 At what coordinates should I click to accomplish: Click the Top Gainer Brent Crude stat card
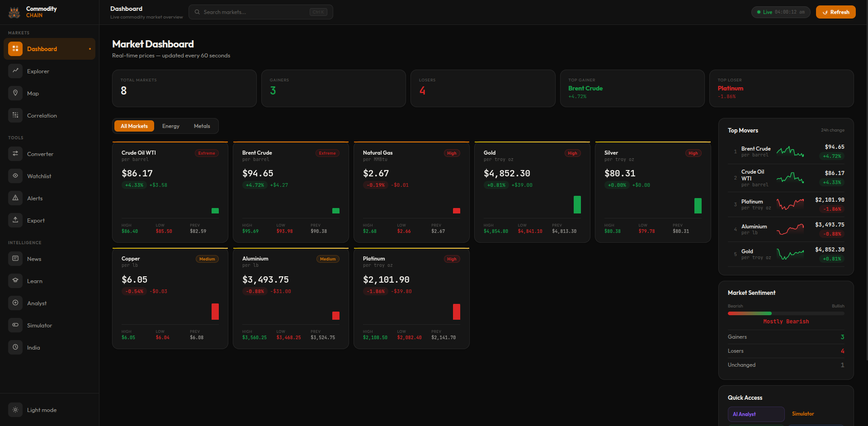point(632,88)
